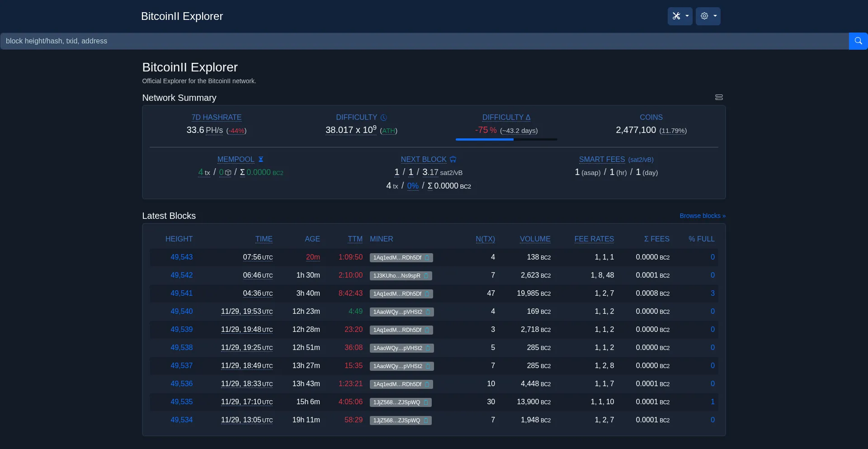
Task: Copy miner address 1J3KUho…Ns9spR
Action: pos(426,276)
